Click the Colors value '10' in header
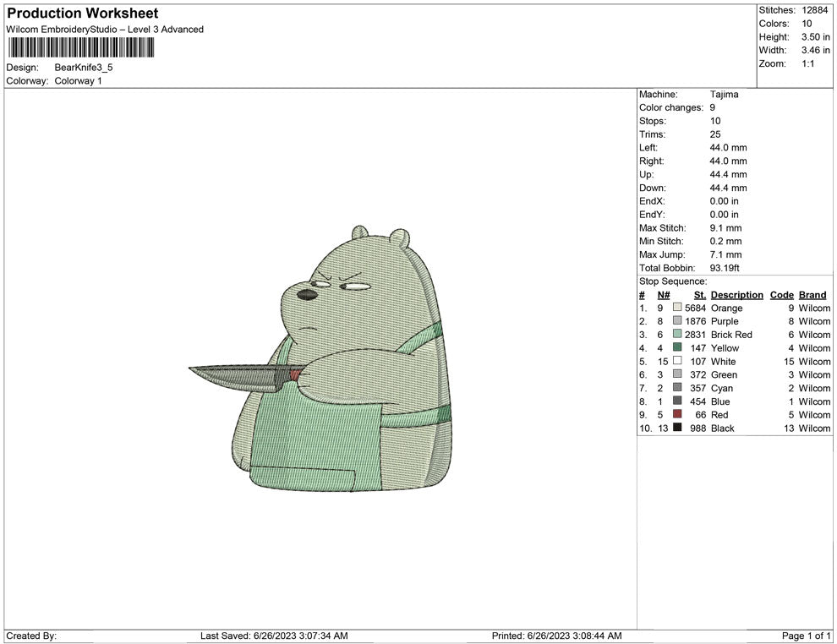Screen dimensions: 837x644 pos(807,24)
